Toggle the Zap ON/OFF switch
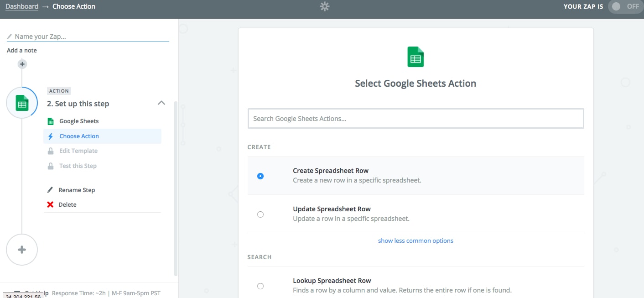The height and width of the screenshot is (298, 644). [x=626, y=6]
